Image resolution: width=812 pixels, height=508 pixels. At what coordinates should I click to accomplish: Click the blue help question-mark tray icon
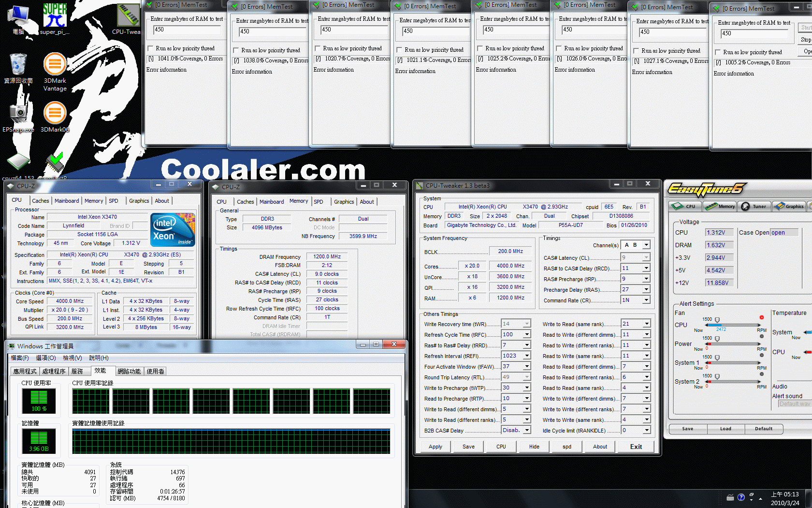pos(741,497)
